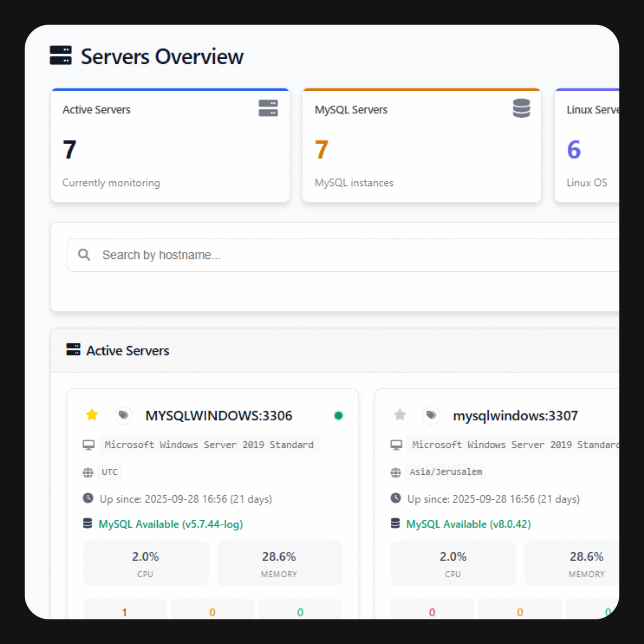Open tags for MYSQLWINDOWS:3306

click(x=123, y=415)
